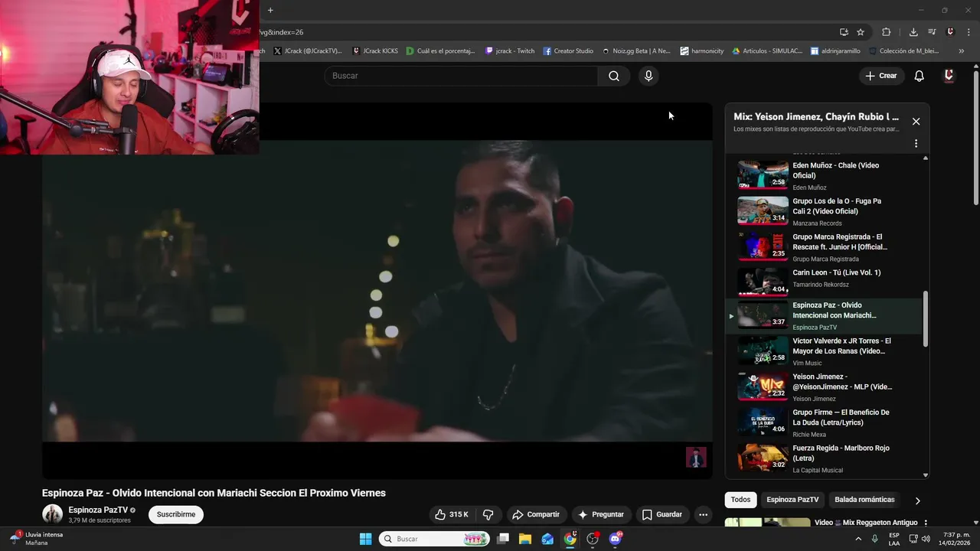Open File Explorer from the taskbar

click(525, 539)
